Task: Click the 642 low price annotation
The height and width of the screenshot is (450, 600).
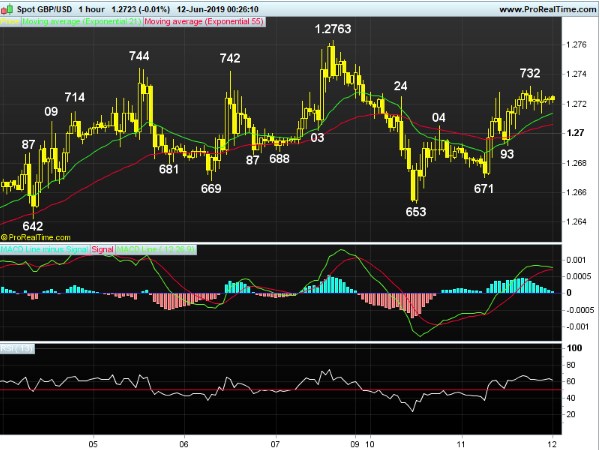Action: [x=32, y=226]
